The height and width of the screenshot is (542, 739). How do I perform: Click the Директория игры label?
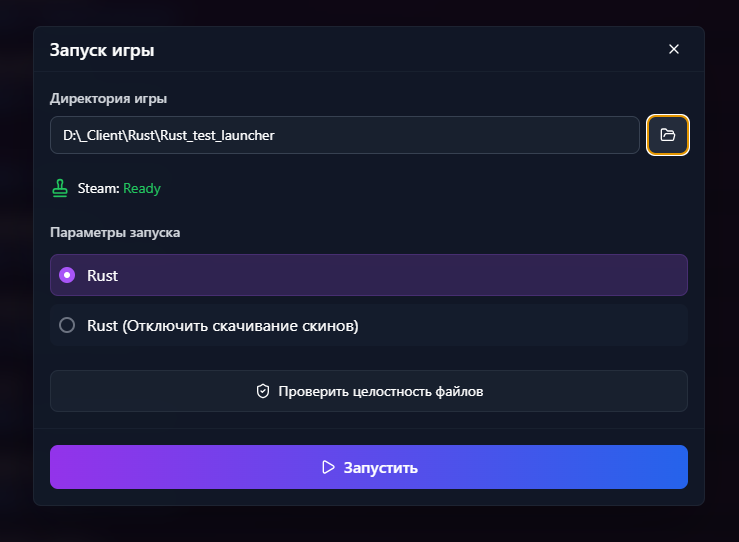[x=108, y=98]
